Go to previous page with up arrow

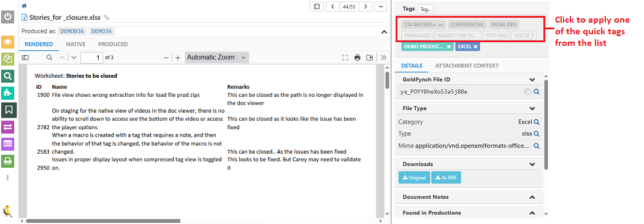pos(62,58)
